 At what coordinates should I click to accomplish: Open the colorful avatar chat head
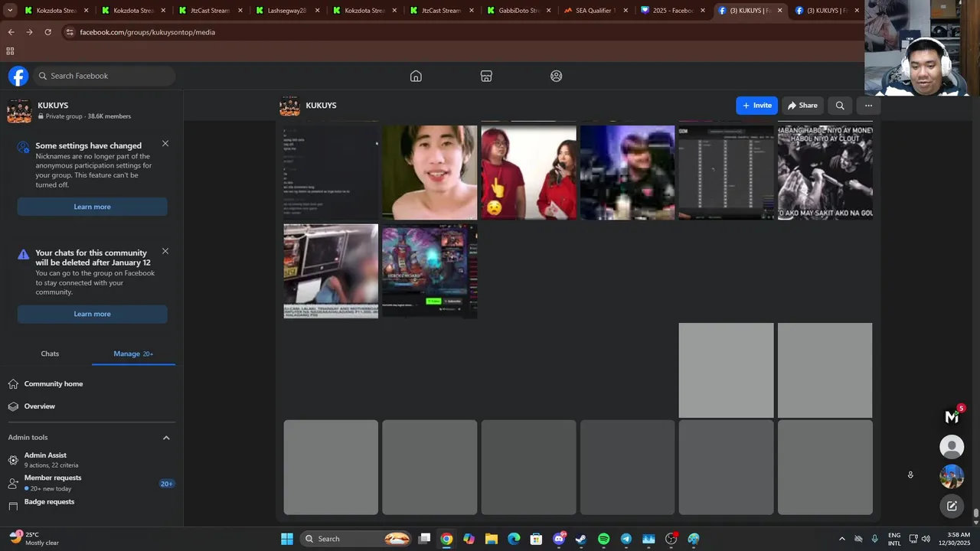tap(952, 476)
